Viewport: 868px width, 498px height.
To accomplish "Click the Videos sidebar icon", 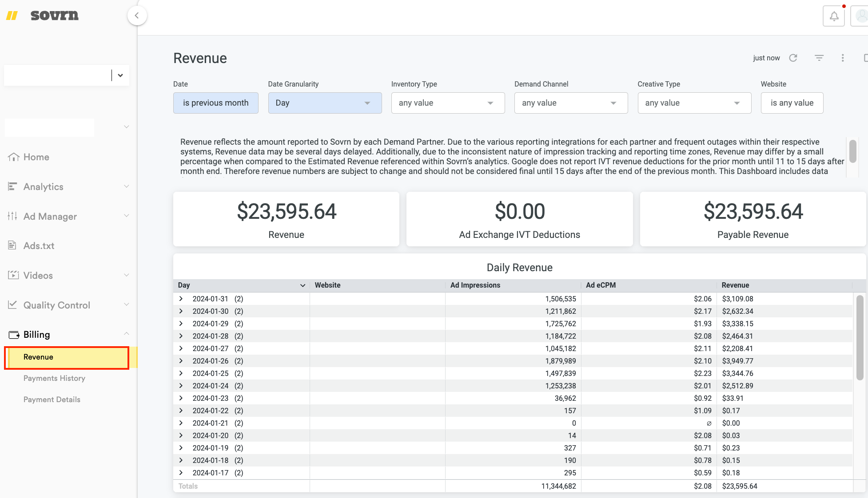I will coord(13,275).
